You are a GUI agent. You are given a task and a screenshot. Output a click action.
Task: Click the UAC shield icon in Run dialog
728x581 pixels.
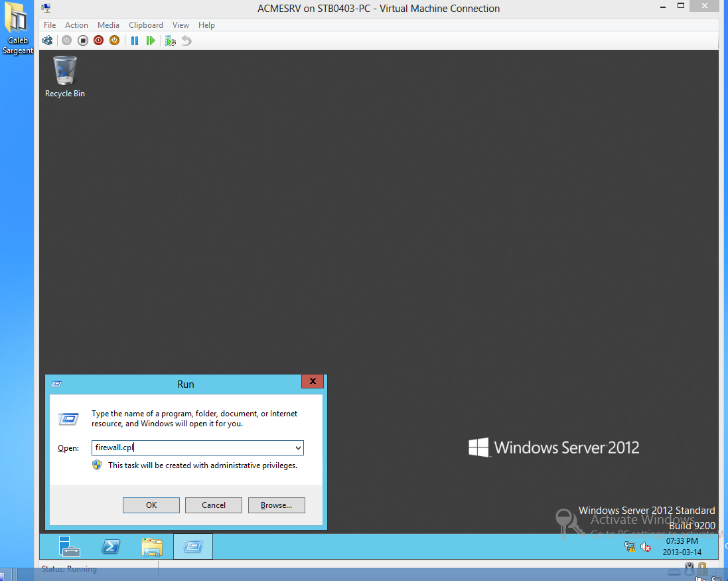(x=97, y=465)
